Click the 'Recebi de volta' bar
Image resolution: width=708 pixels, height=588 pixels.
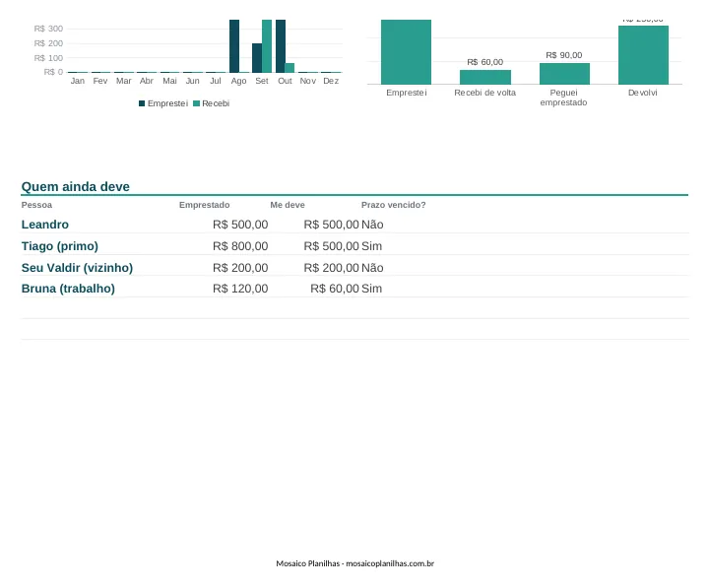485,77
